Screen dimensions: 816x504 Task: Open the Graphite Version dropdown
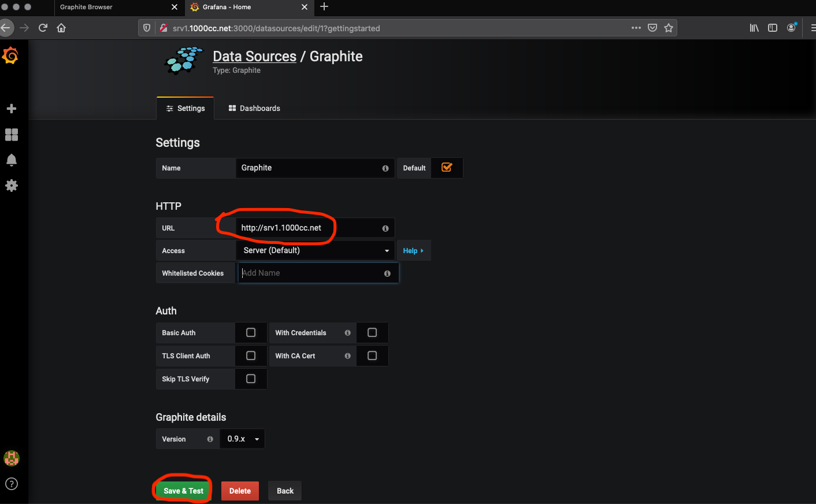point(243,439)
